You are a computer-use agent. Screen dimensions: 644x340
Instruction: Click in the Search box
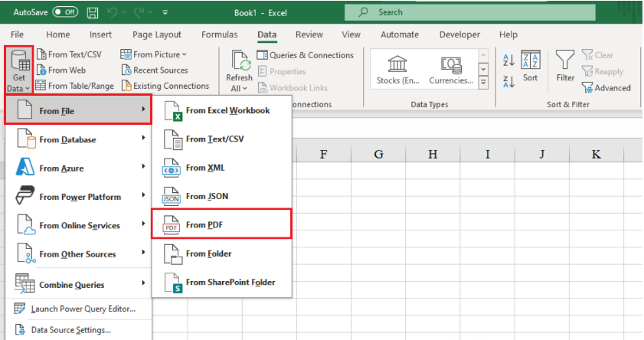(470, 12)
